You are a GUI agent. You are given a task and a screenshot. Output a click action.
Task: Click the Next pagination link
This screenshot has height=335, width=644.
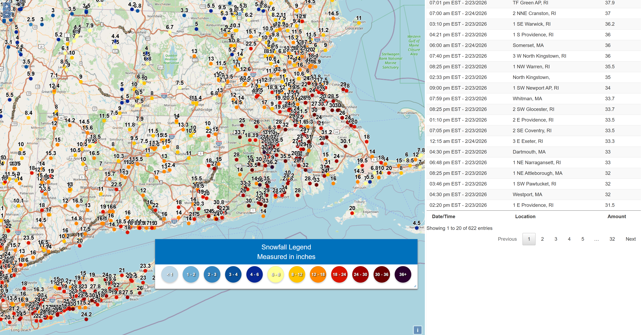(x=630, y=239)
